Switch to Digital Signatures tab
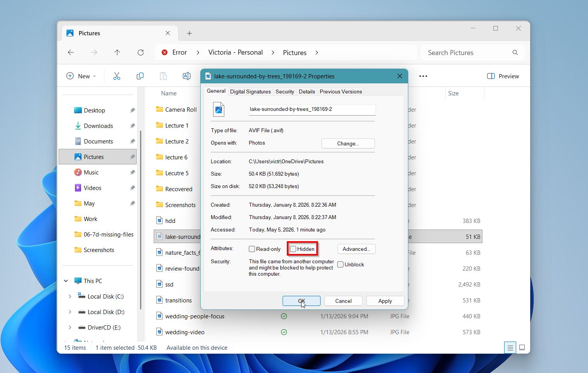The height and width of the screenshot is (373, 588). tap(250, 92)
